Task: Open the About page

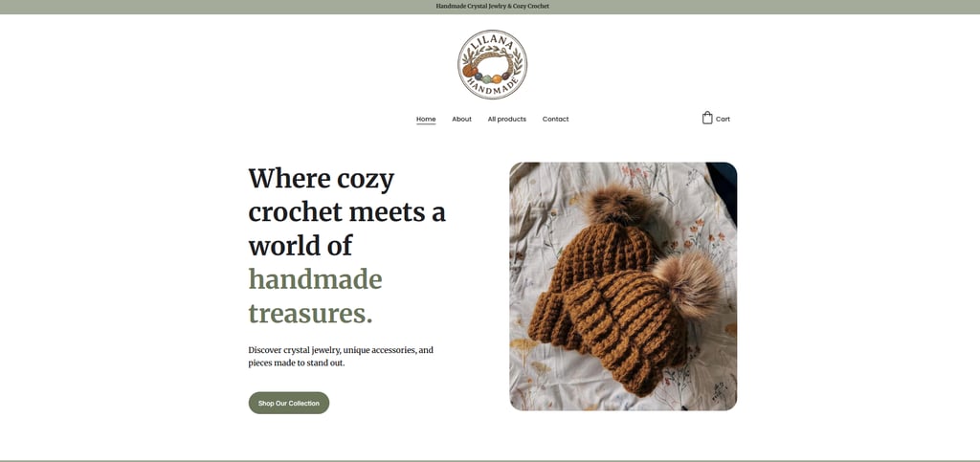Action: [461, 120]
